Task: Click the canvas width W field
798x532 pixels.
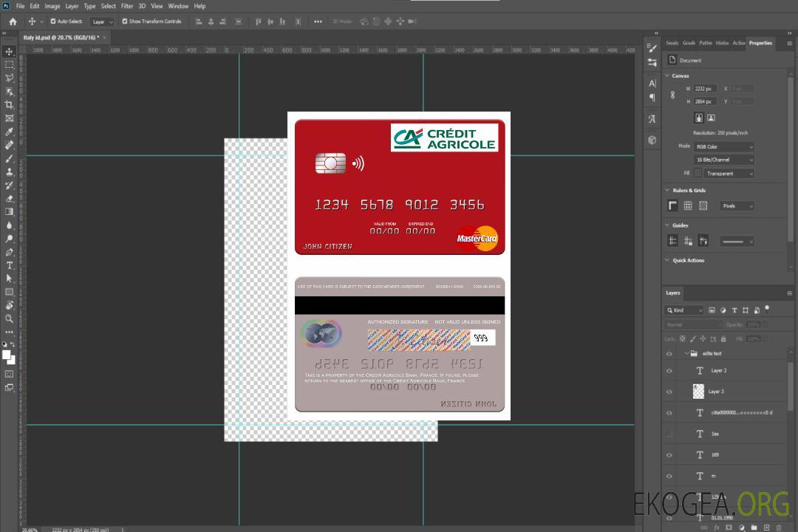Action: click(x=705, y=89)
